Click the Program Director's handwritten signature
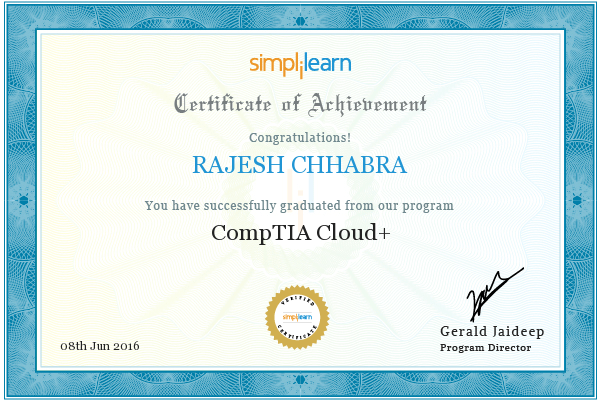Image resolution: width=602 pixels, height=402 pixels. coord(494,294)
